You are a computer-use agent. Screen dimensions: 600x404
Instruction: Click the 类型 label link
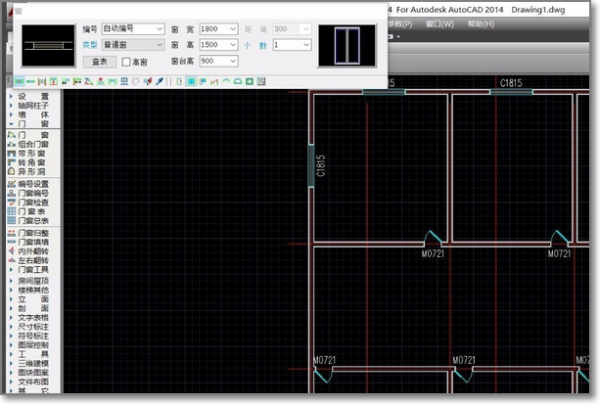[x=90, y=45]
